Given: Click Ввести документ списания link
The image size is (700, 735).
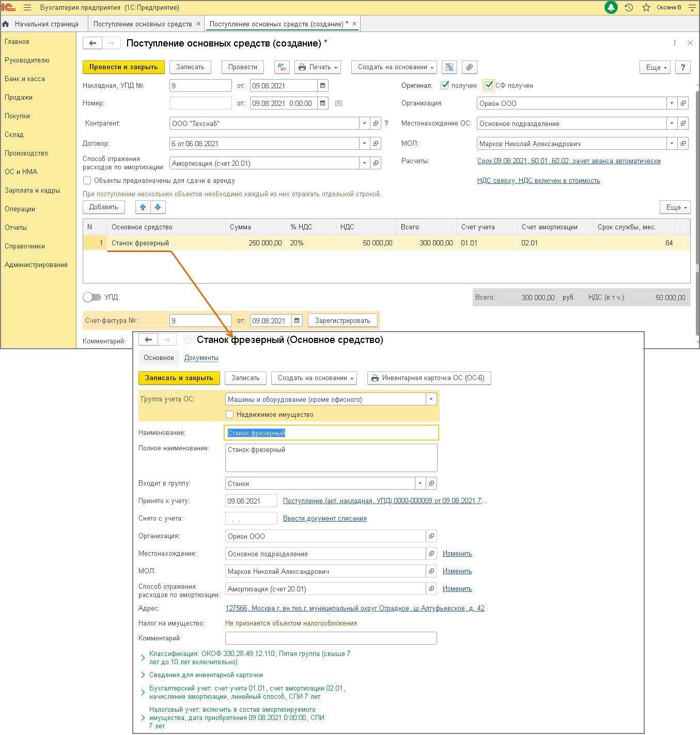Looking at the screenshot, I should (x=325, y=519).
